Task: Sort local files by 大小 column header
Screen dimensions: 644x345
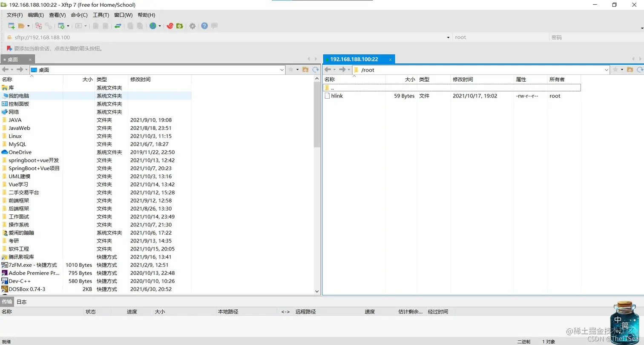Action: pyautogui.click(x=78, y=80)
